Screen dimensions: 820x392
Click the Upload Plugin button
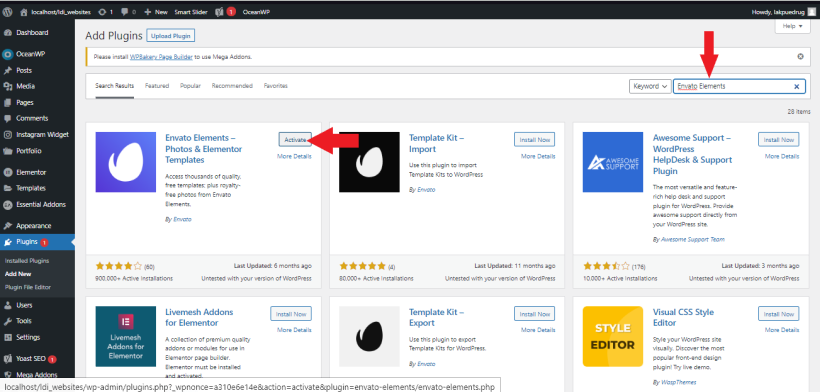tap(170, 36)
